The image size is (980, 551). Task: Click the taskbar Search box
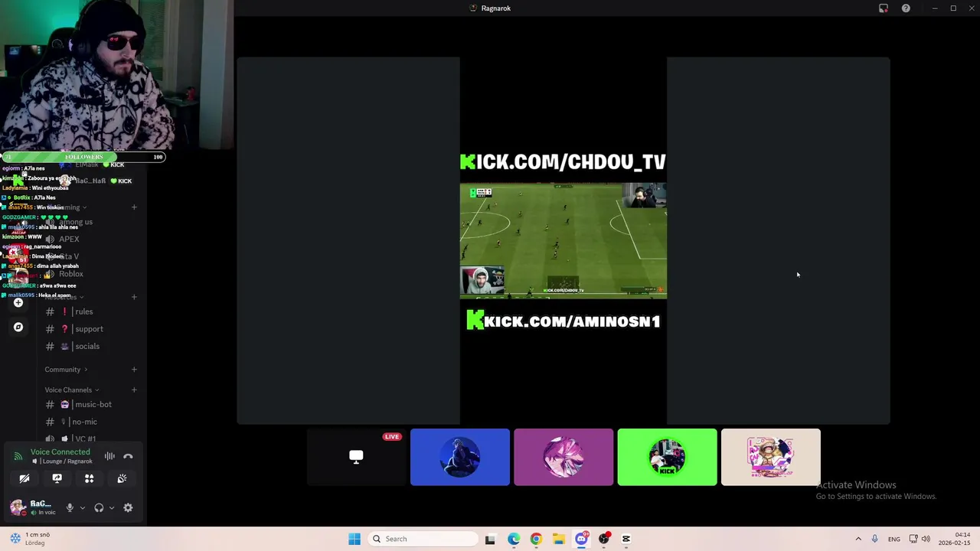click(x=423, y=539)
